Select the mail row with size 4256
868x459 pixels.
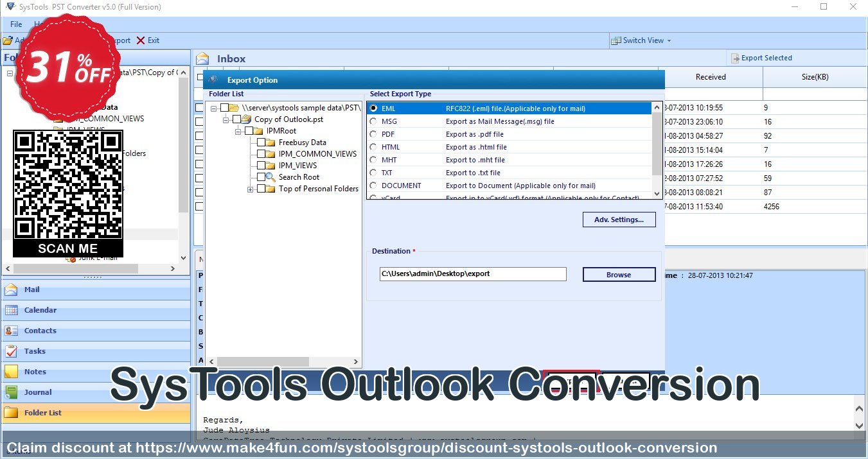pos(765,207)
